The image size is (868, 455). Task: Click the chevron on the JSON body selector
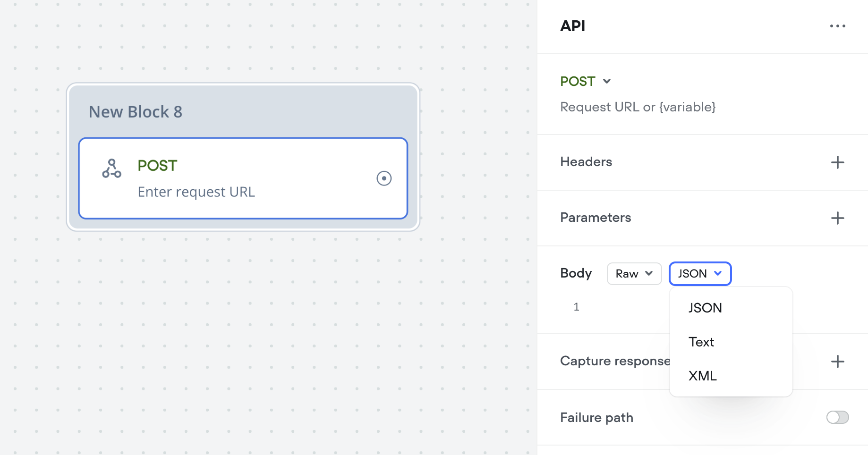tap(719, 273)
